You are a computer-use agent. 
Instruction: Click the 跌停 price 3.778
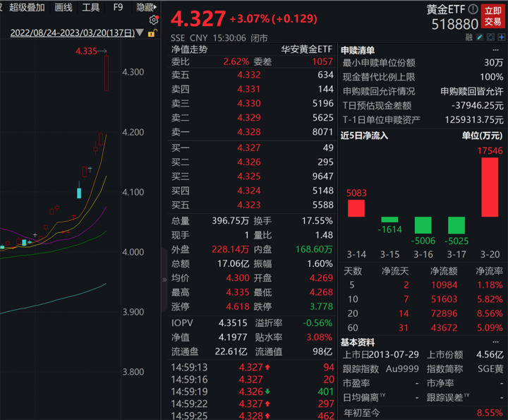point(321,306)
